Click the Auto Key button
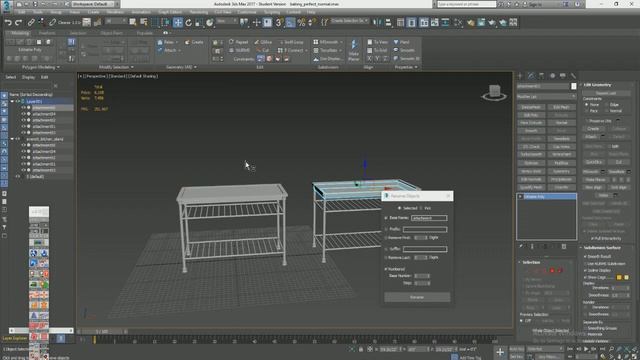640x360 pixels. click(x=516, y=349)
